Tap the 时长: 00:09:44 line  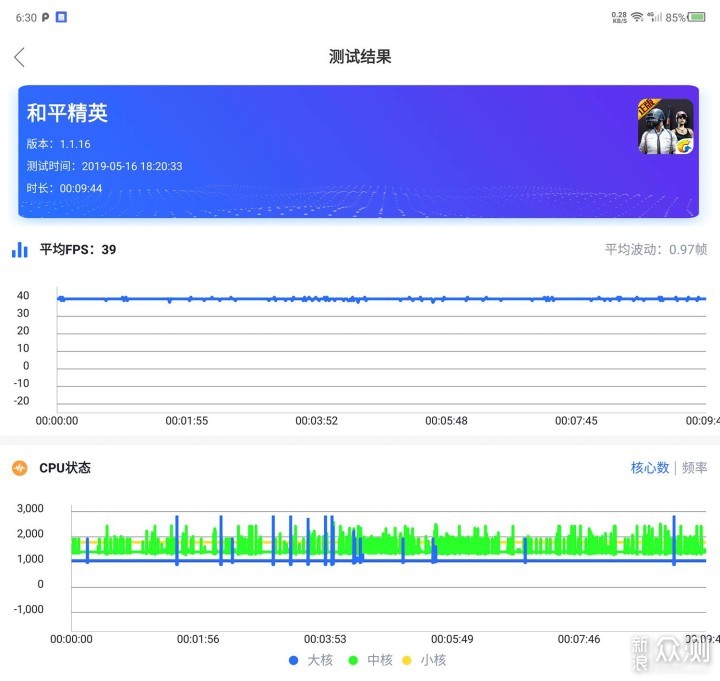point(64,188)
